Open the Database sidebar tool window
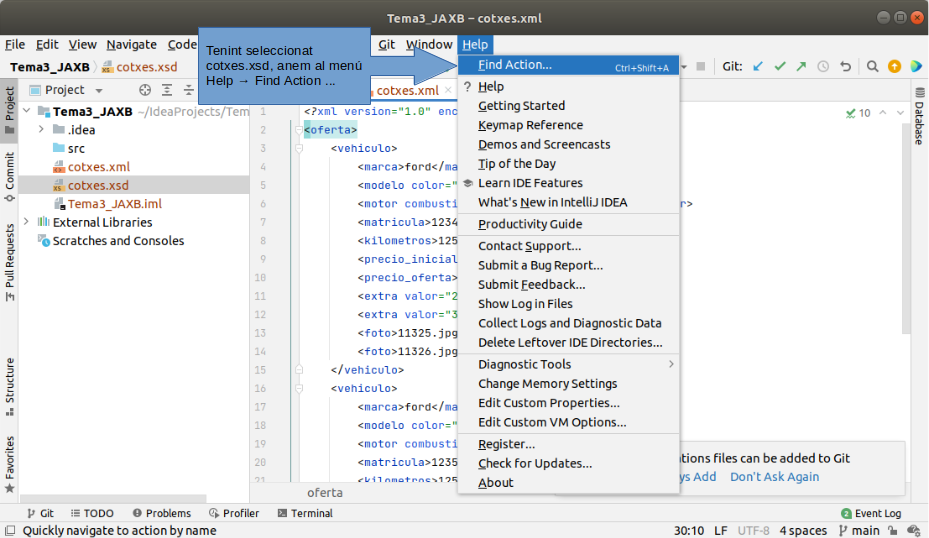Viewport: 929px width, 538px height. pyautogui.click(x=919, y=116)
